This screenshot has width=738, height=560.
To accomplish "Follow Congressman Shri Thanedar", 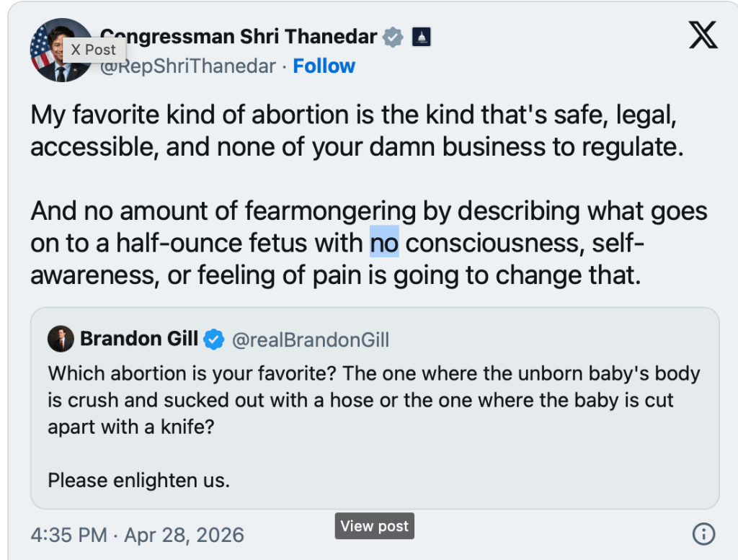I will 324,66.
